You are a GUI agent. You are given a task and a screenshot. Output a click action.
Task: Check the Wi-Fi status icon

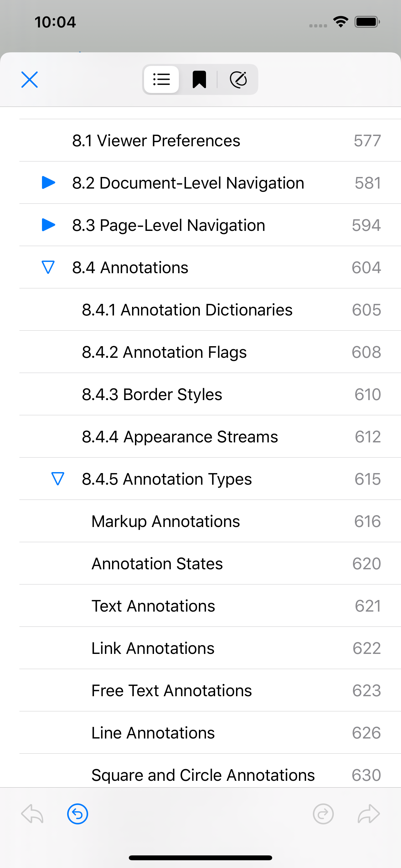[x=341, y=22]
